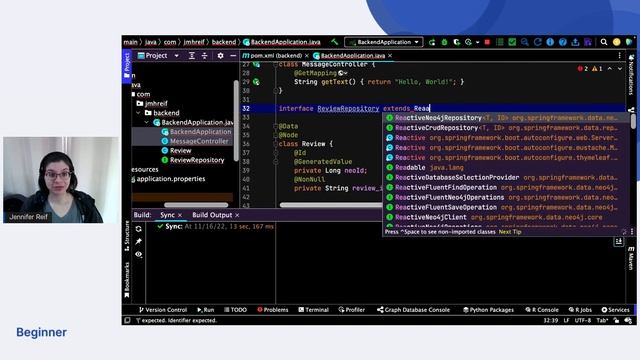640x360 pixels.
Task: Choose ReactiveFluentFindOperation completion suggestion
Action: 506,187
